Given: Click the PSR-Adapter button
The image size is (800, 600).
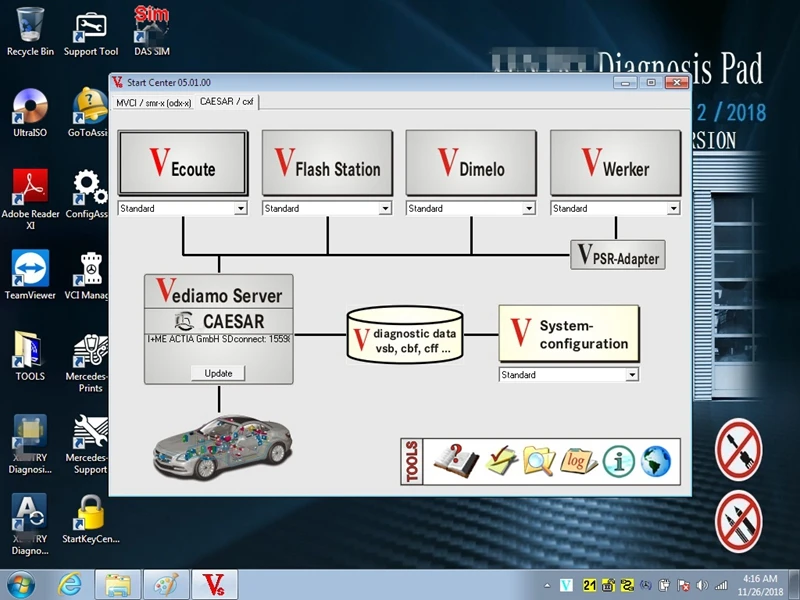Looking at the screenshot, I should point(617,255).
